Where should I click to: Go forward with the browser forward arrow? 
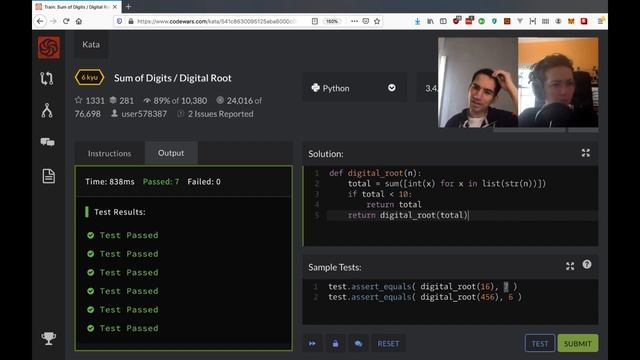click(53, 21)
